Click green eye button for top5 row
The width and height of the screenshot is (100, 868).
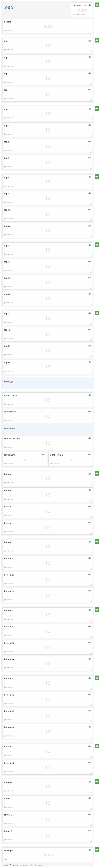tap(97, 313)
